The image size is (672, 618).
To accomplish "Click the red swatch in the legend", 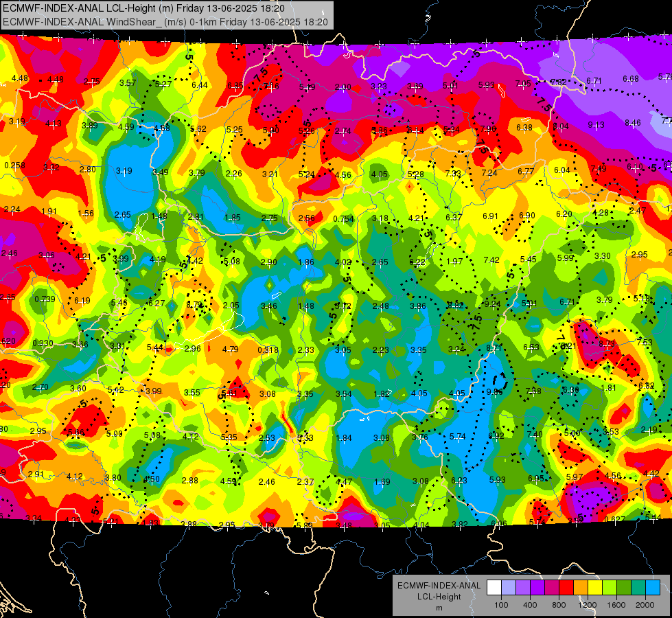I will click(566, 588).
